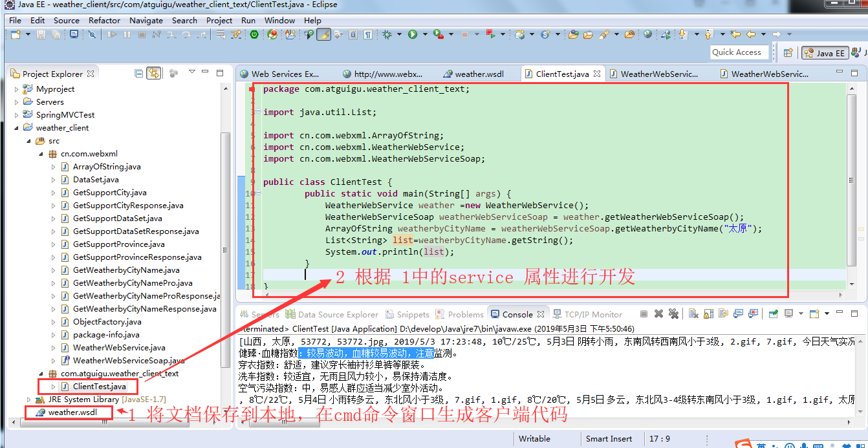Toggle Block Selection Mode icon

pos(353,34)
